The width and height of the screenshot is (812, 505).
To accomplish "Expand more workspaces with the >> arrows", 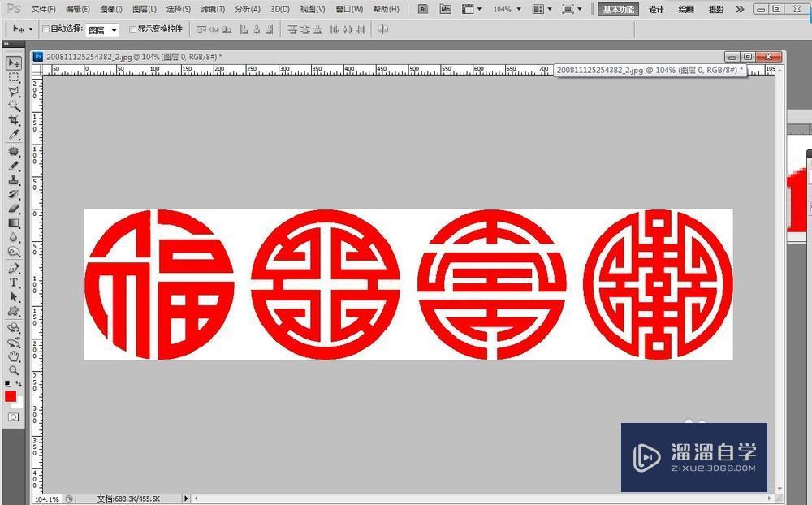I will pos(740,9).
